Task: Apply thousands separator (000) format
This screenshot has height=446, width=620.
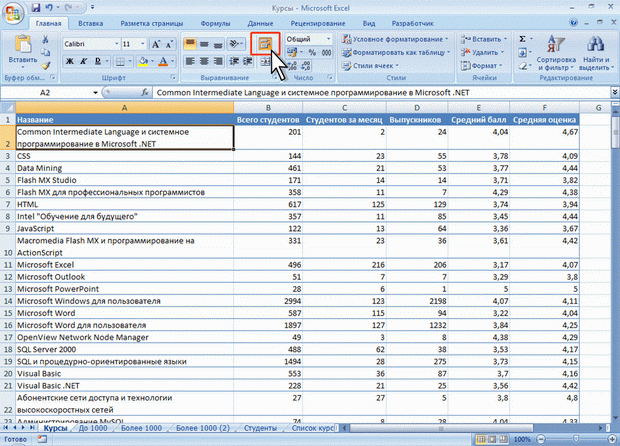Action: click(326, 53)
